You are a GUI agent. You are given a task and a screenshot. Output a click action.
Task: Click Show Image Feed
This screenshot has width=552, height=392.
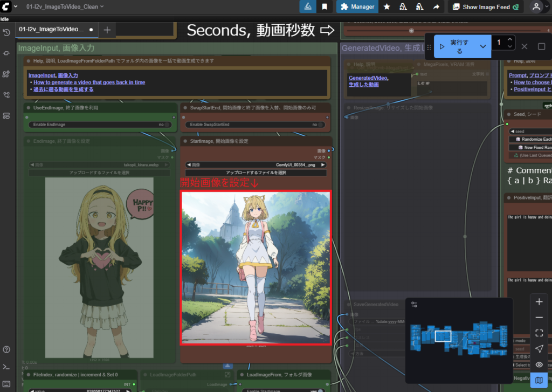coord(486,6)
